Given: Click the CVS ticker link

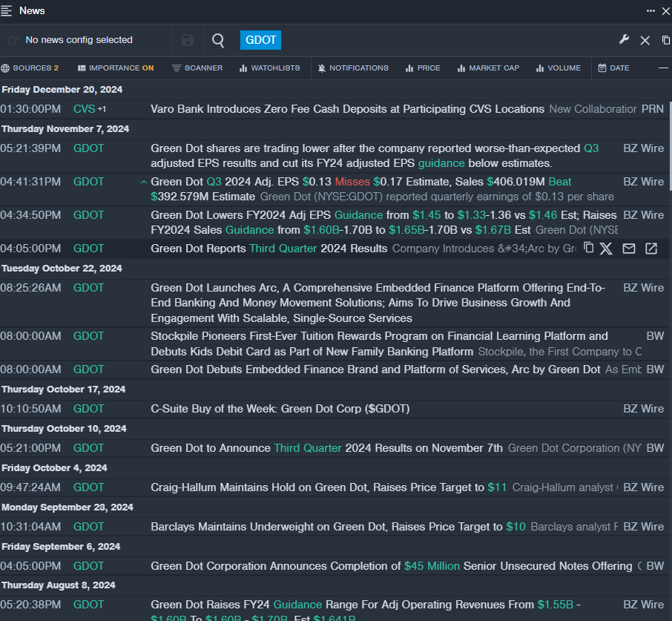Looking at the screenshot, I should point(85,109).
